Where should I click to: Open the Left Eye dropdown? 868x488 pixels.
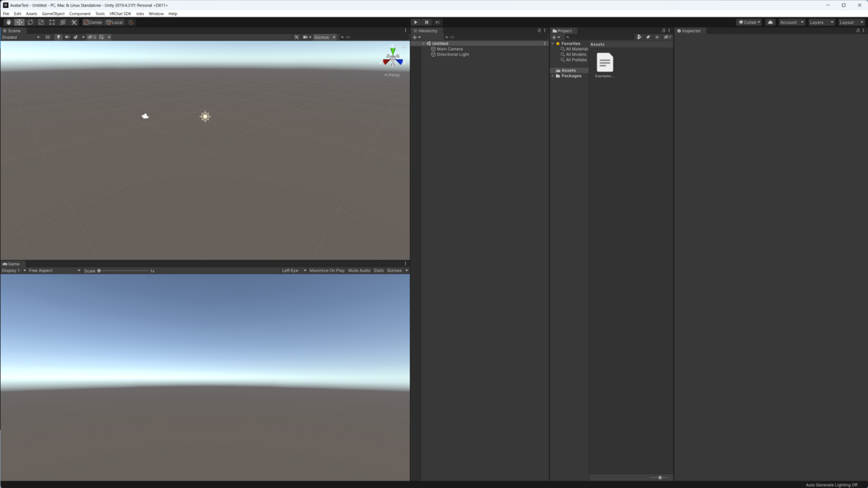294,270
